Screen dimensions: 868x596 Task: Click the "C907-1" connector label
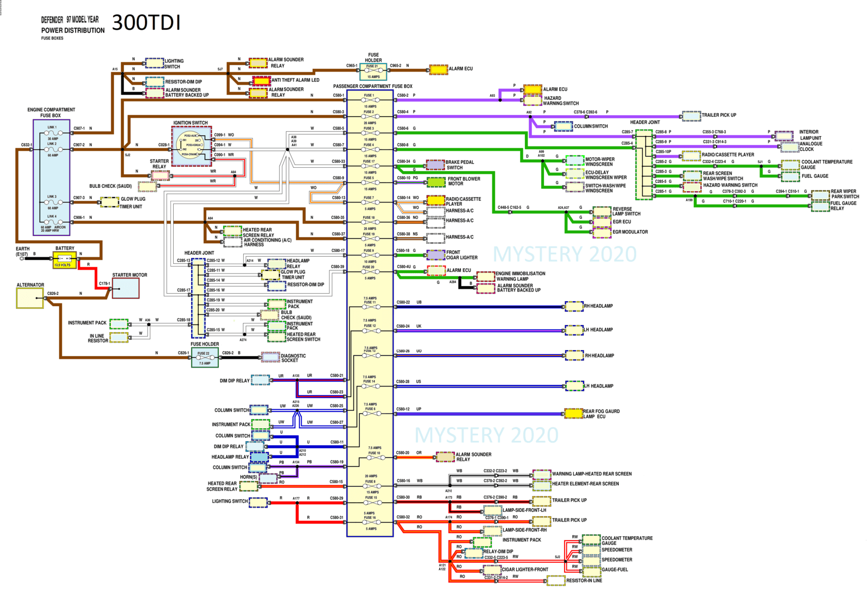click(x=79, y=129)
